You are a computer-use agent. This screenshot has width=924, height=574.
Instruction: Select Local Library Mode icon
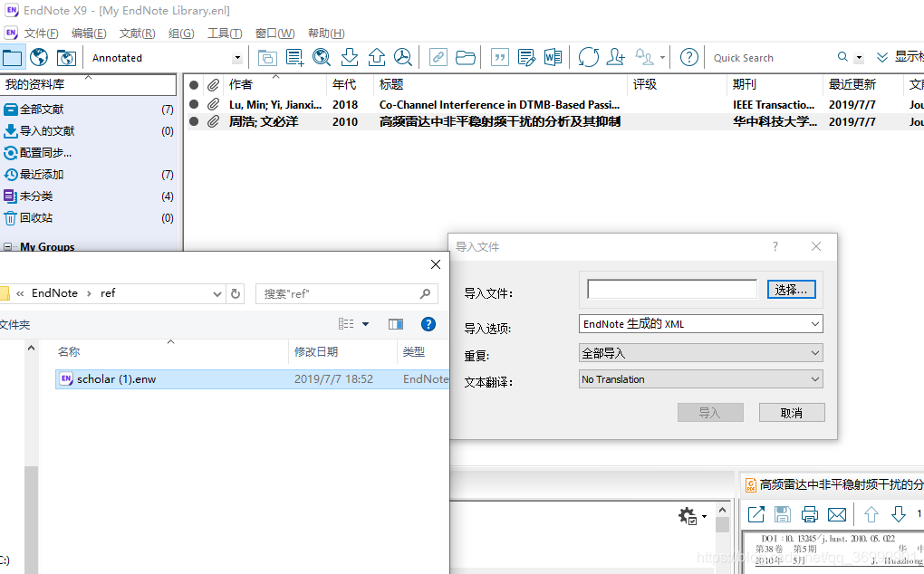13,58
